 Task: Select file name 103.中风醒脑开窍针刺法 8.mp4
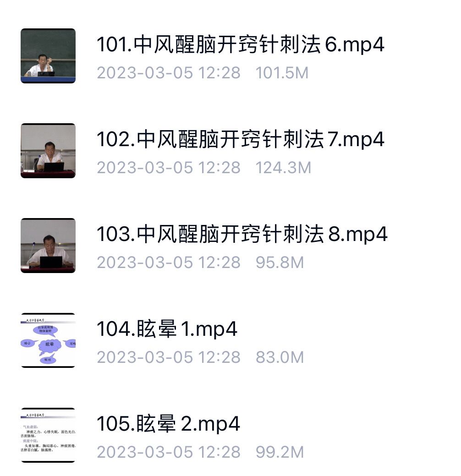click(242, 234)
